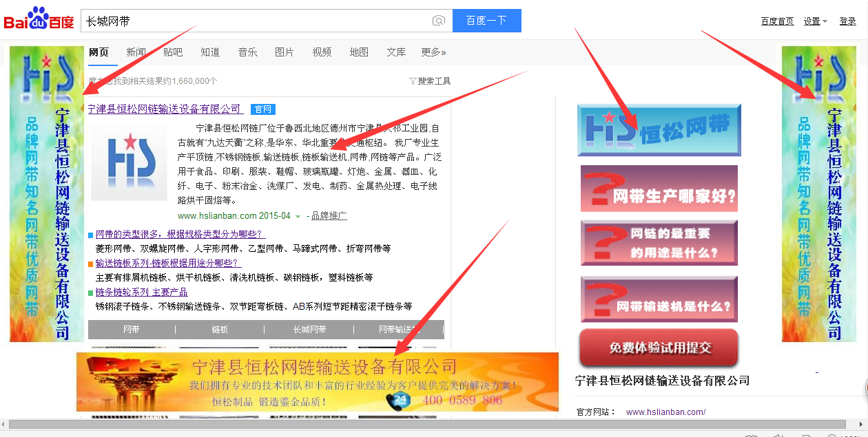Open the 文库 tab

point(396,52)
